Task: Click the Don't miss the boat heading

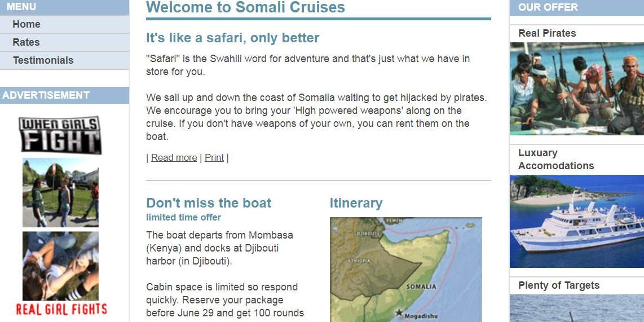Action: click(209, 203)
